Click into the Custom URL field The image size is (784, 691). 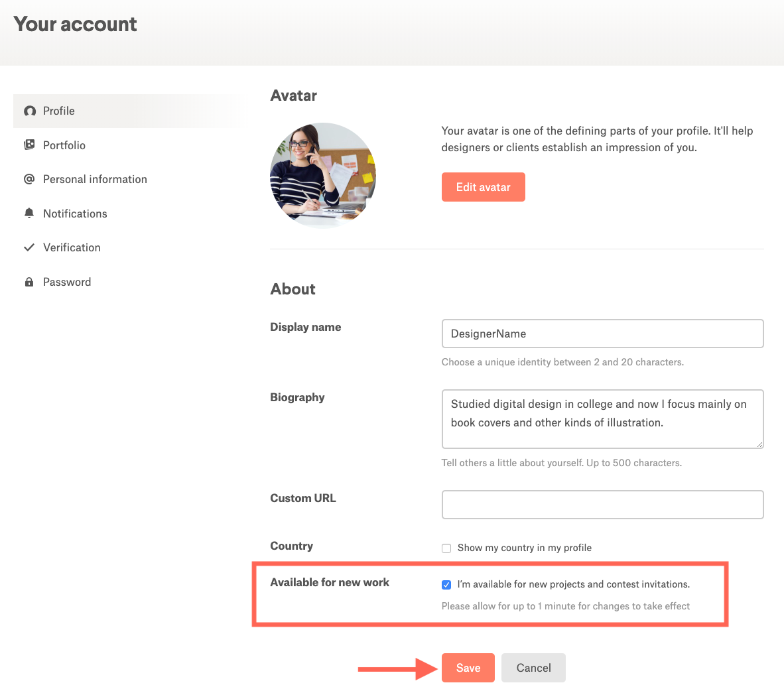coord(602,505)
